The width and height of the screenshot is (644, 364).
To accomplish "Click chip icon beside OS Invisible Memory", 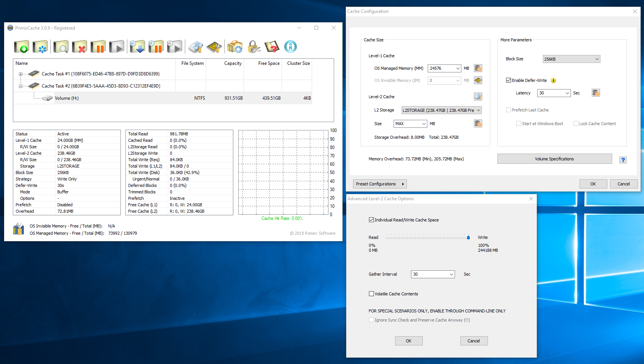I will coord(478,80).
